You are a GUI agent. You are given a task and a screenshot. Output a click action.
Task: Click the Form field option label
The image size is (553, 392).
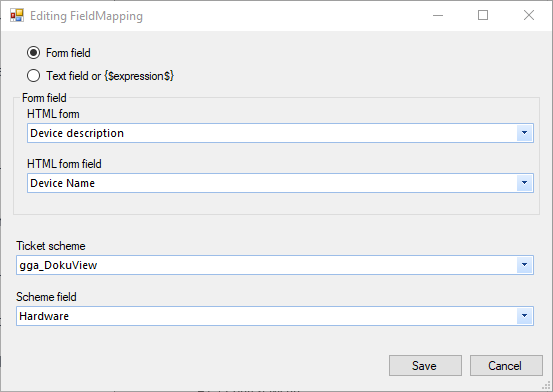[68, 53]
